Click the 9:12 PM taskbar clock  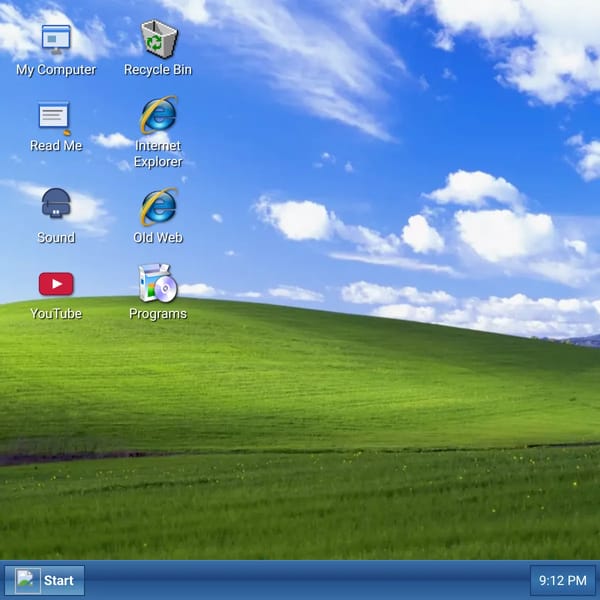point(562,580)
